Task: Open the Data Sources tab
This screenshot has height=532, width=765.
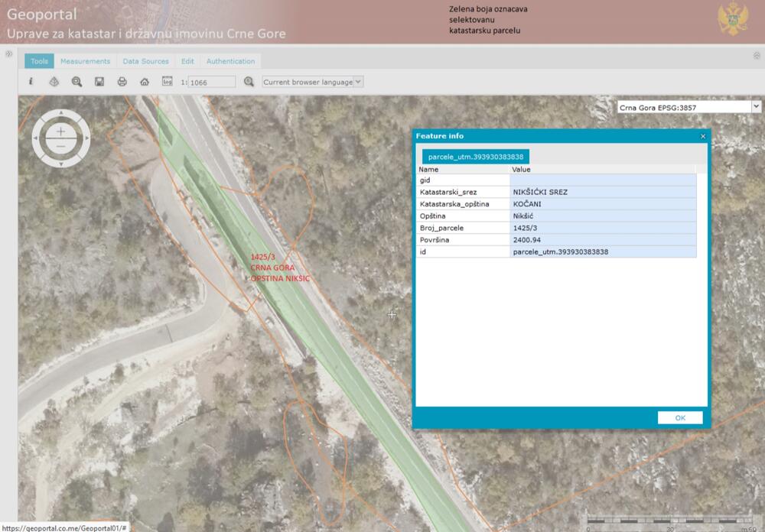Action: click(145, 61)
